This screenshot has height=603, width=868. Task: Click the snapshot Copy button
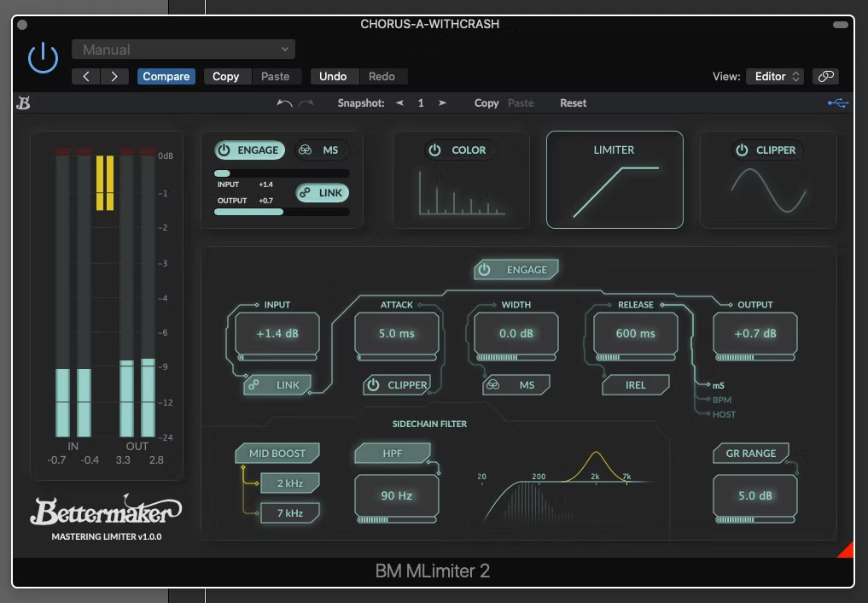(x=486, y=103)
